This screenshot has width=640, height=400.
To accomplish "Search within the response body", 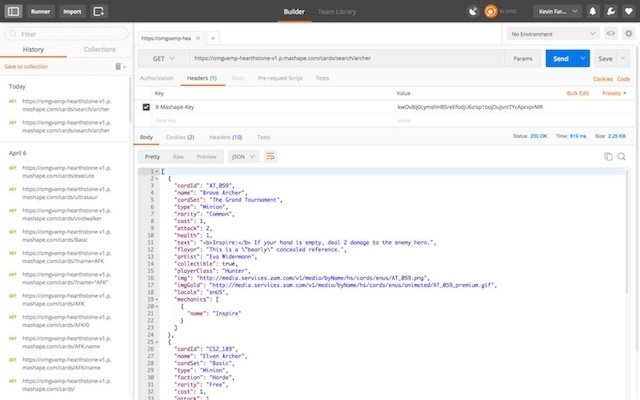I will tap(622, 156).
